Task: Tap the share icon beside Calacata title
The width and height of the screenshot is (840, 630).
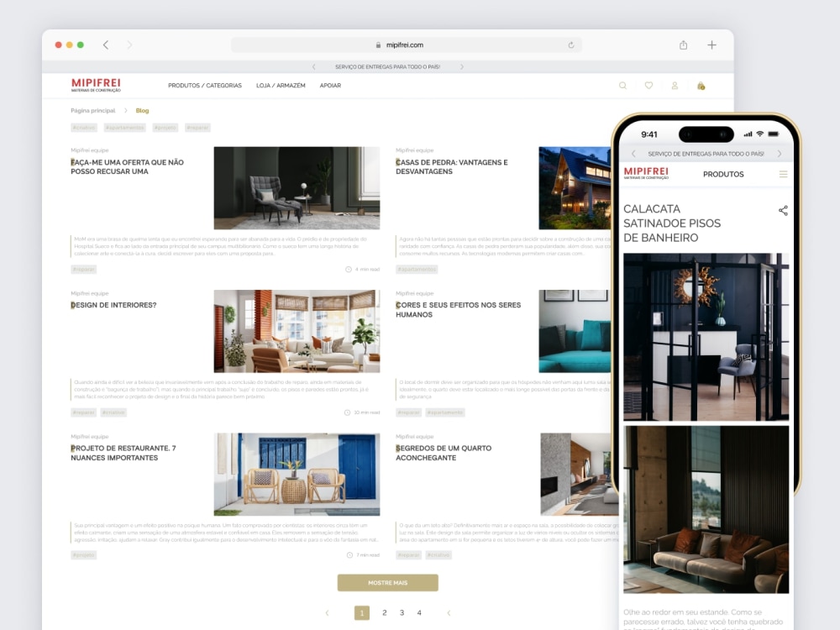Action: tap(783, 211)
